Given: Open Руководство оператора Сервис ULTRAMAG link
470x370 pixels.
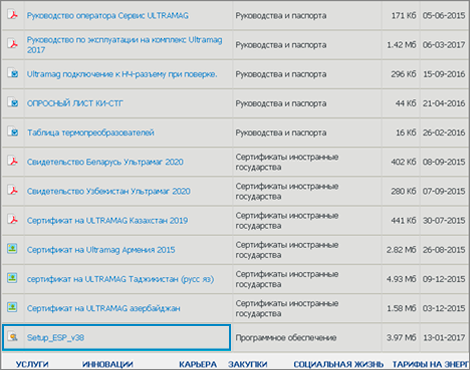Looking at the screenshot, I should tap(108, 16).
